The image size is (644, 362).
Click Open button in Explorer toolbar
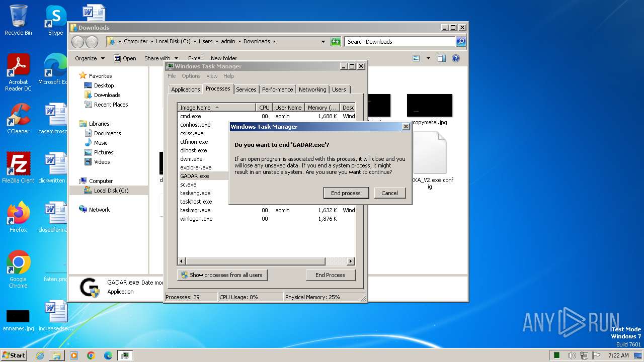click(125, 58)
